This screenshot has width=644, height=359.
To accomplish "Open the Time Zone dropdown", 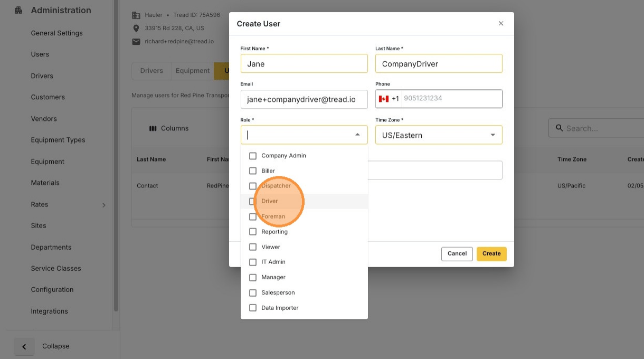I will point(439,135).
